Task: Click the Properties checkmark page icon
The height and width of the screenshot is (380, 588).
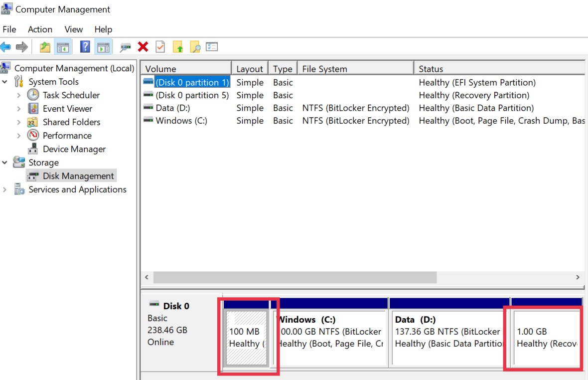Action: 160,47
